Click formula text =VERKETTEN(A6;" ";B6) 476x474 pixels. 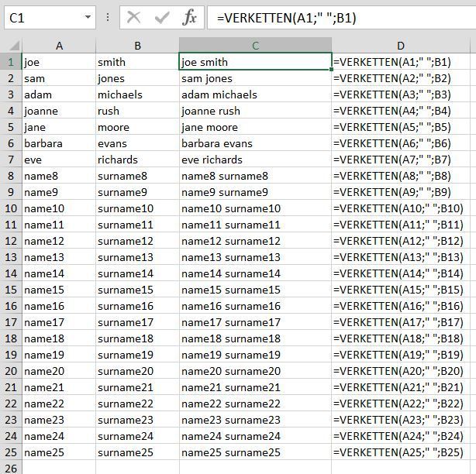[x=392, y=143]
